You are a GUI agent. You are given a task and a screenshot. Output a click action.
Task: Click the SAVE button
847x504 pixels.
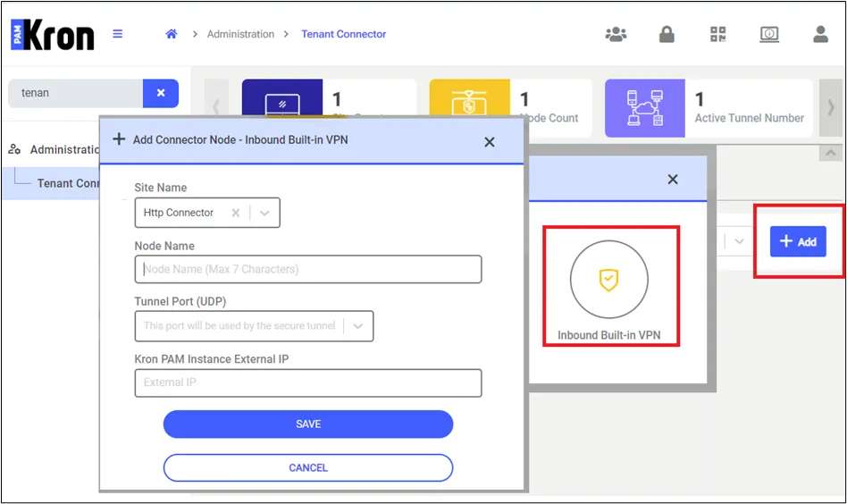308,424
